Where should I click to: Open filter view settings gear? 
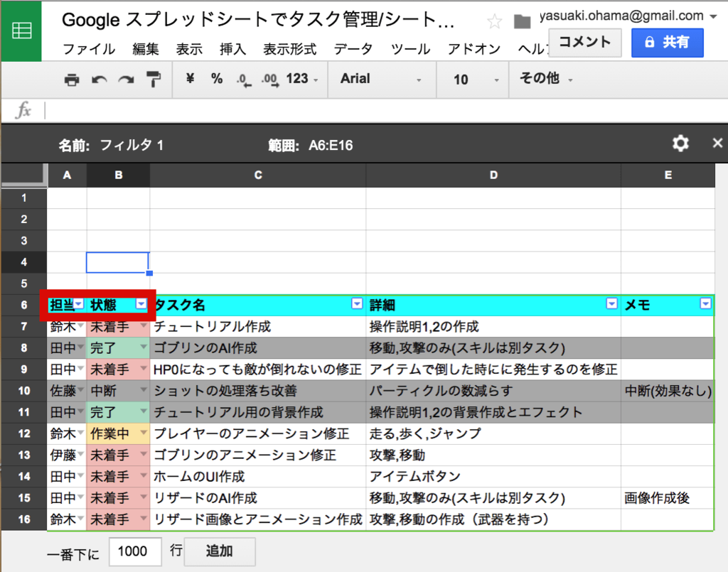pos(680,144)
